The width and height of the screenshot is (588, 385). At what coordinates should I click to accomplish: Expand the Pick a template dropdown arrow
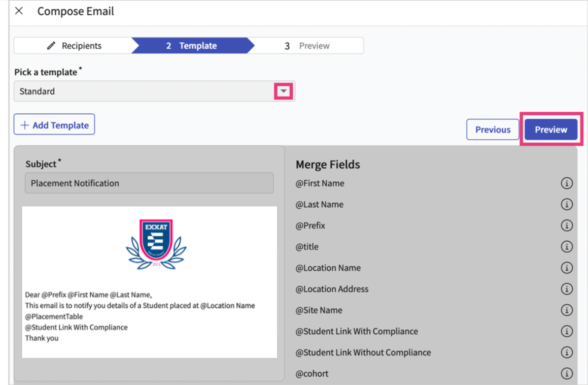click(x=283, y=92)
